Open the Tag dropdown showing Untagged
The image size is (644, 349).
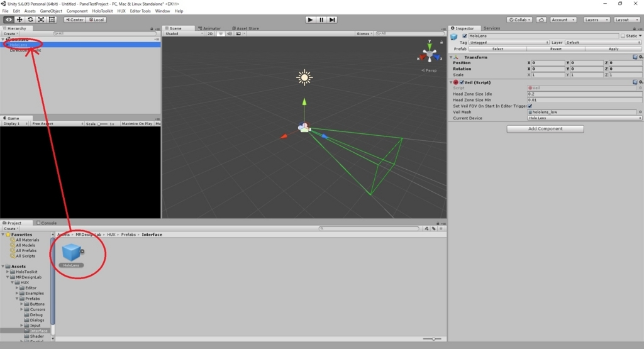(x=508, y=42)
